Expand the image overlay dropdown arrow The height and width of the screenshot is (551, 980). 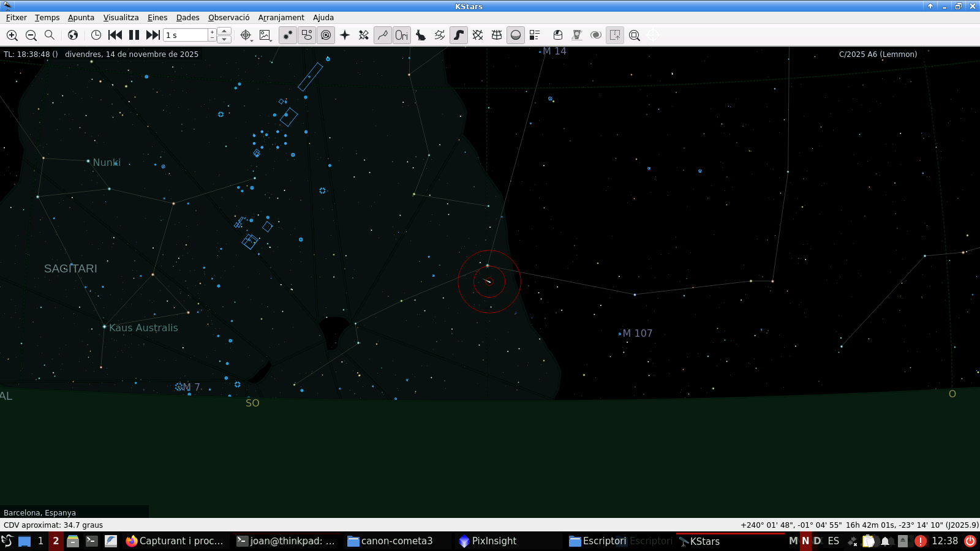[x=270, y=40]
